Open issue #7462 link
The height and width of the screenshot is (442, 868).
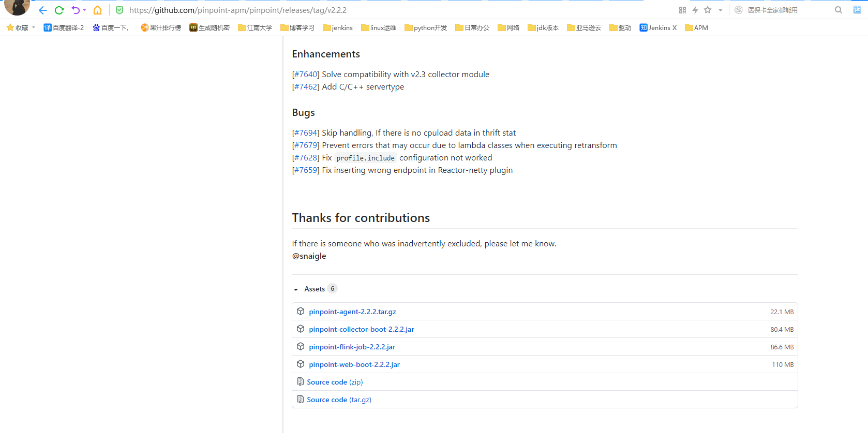click(x=306, y=87)
